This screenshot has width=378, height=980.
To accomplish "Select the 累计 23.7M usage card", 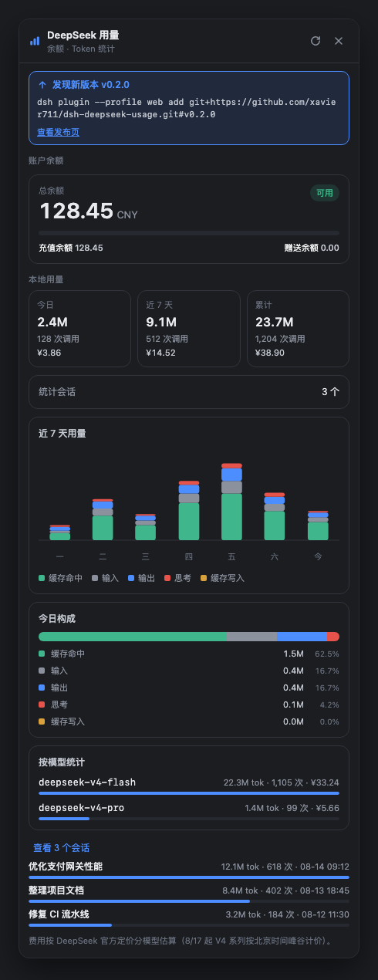I will tap(298, 329).
